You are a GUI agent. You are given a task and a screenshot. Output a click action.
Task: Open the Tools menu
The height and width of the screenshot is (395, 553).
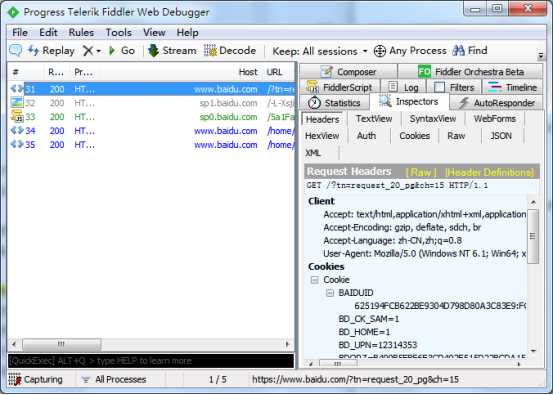click(118, 32)
